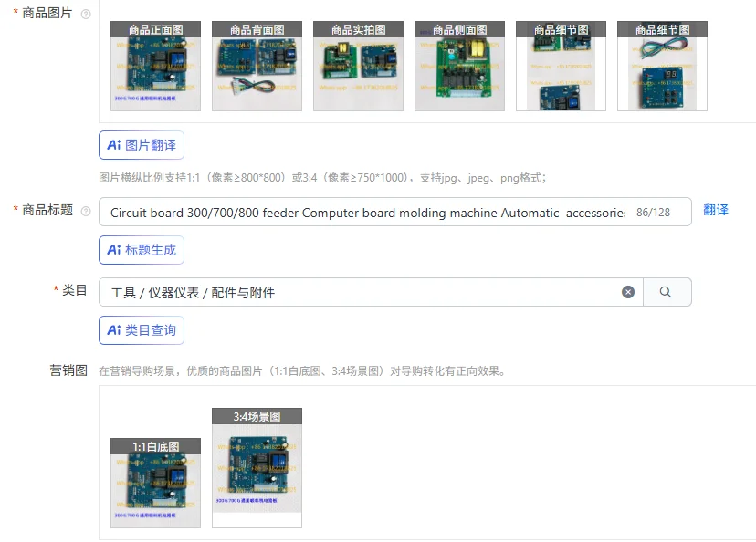
Task: Select the 商品正面图 front image thumbnail
Action: point(156,66)
